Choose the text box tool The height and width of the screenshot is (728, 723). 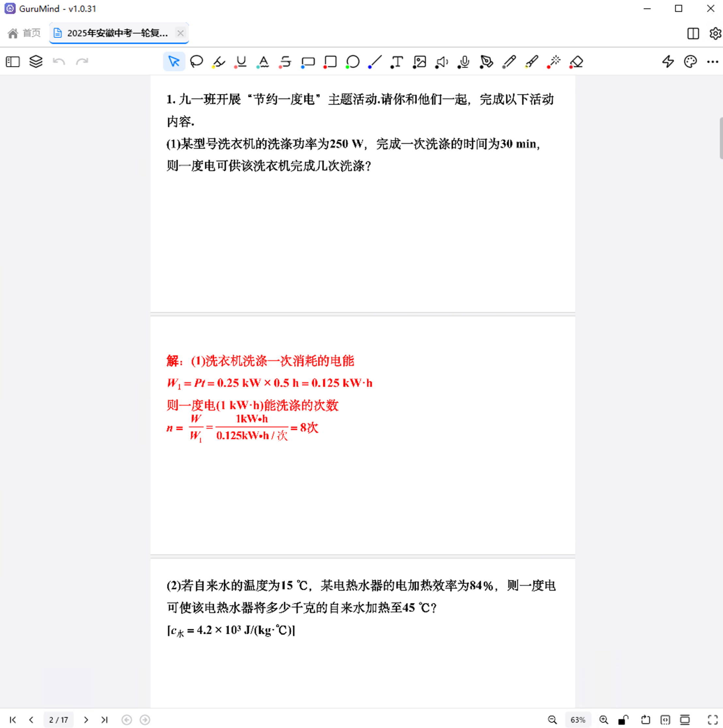396,61
